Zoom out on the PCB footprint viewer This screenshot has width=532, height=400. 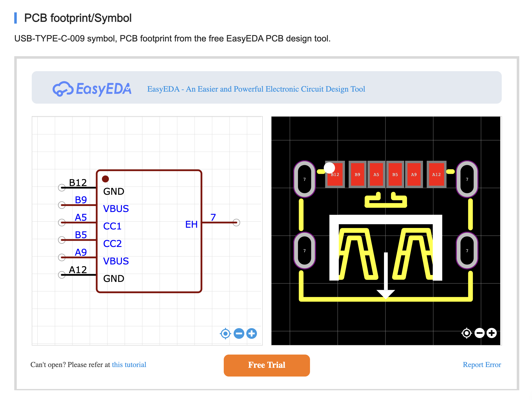click(x=479, y=333)
